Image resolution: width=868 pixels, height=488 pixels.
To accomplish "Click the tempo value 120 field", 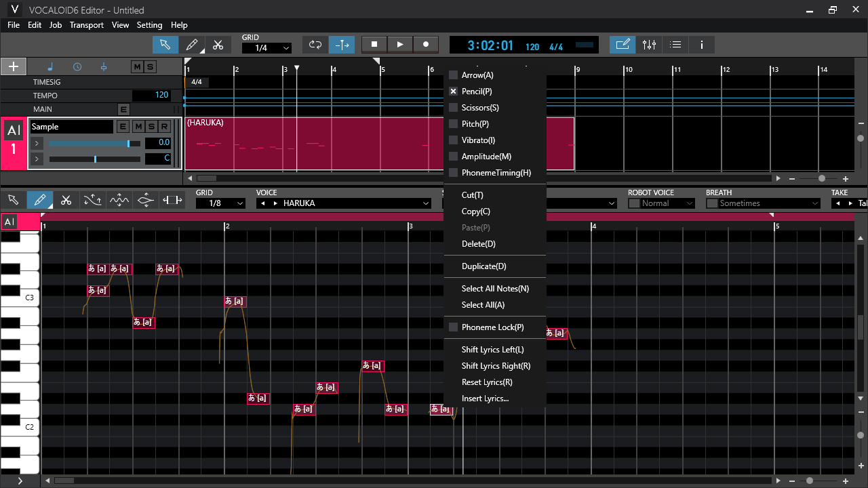I will point(151,96).
